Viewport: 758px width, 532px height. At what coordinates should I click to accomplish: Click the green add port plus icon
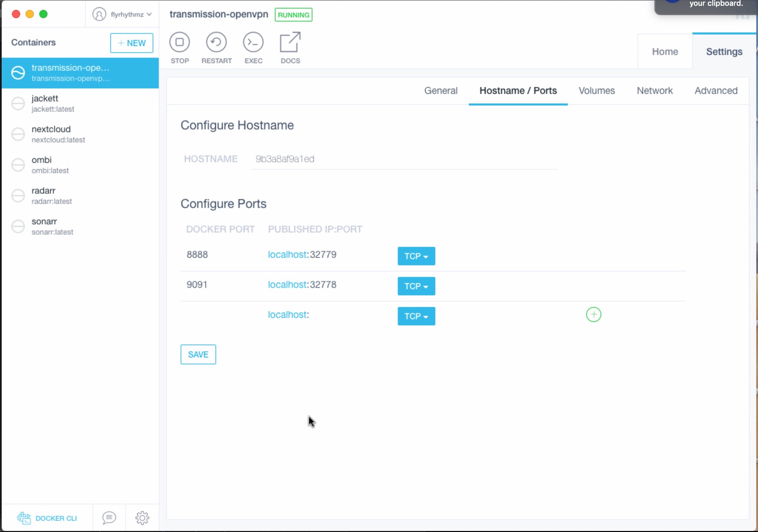tap(593, 314)
